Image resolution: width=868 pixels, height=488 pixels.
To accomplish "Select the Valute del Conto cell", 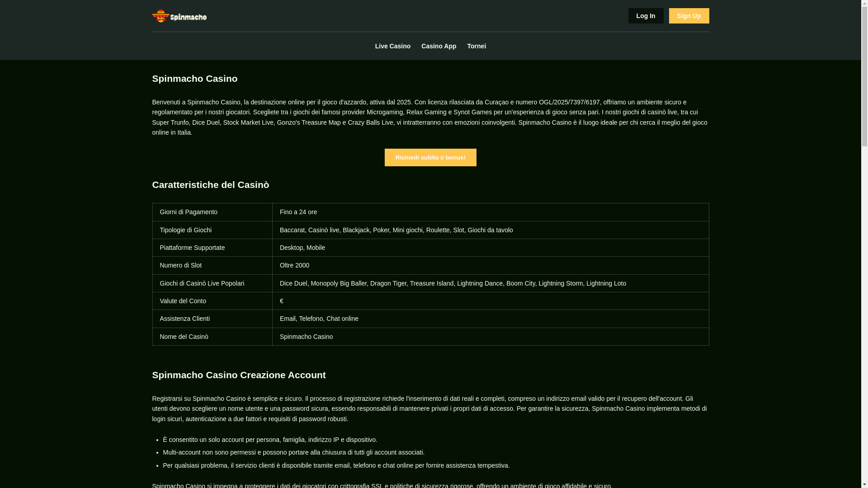I will (x=212, y=301).
